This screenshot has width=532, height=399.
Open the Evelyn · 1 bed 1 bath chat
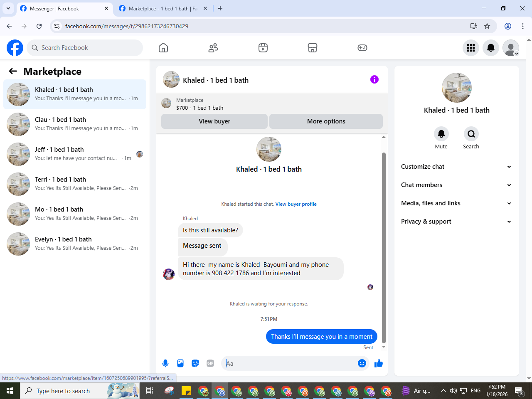(75, 244)
